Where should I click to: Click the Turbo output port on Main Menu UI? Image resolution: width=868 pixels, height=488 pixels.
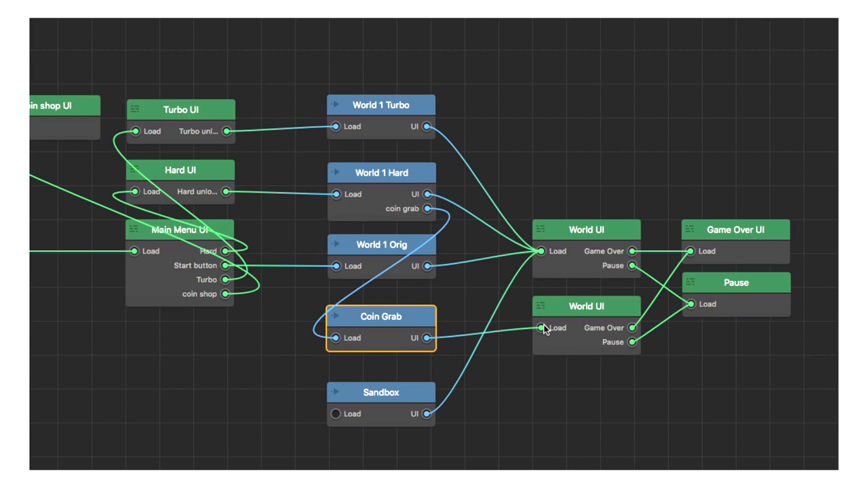226,280
